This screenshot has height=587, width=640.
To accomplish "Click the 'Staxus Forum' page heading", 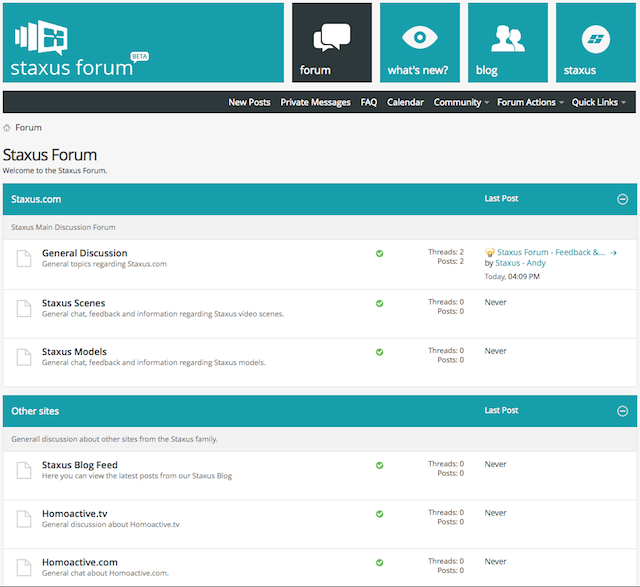I will pyautogui.click(x=50, y=155).
